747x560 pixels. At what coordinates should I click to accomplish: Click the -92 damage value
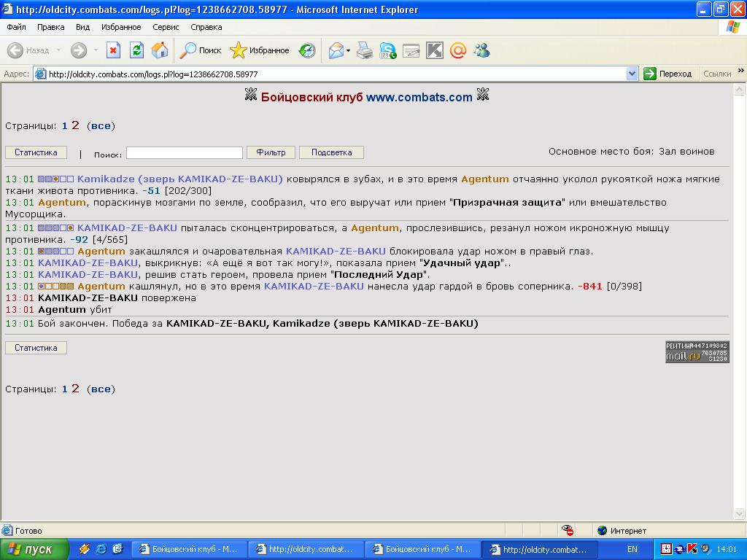[x=79, y=239]
